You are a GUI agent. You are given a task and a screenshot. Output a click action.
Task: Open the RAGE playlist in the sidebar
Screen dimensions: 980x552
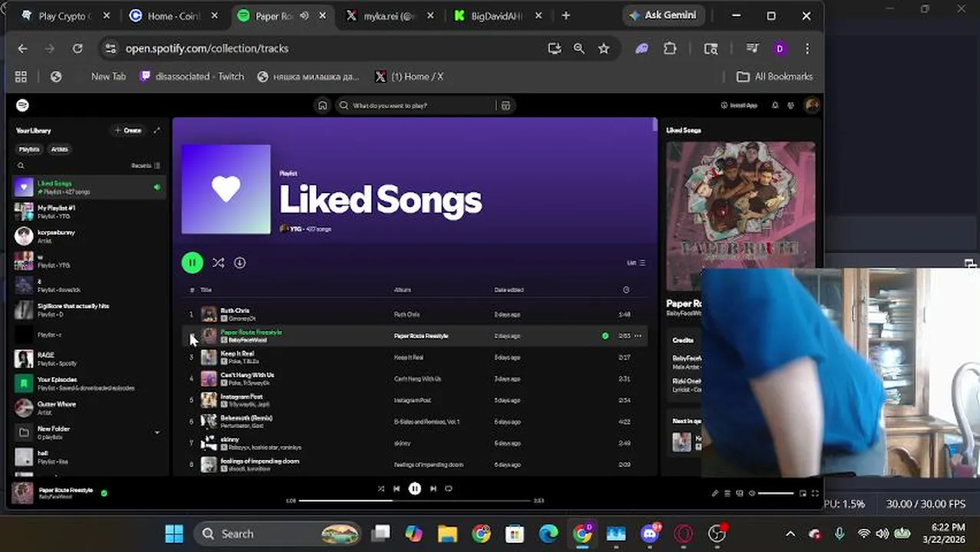coord(89,359)
